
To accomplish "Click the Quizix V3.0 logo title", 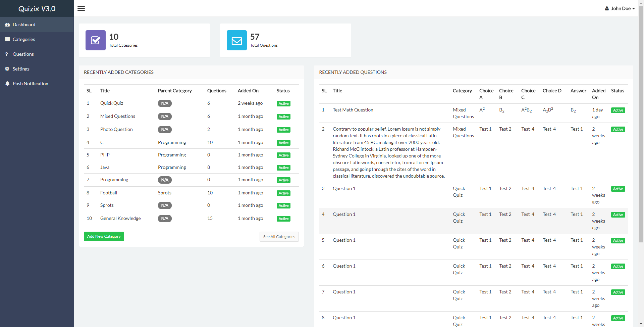I will [x=37, y=9].
